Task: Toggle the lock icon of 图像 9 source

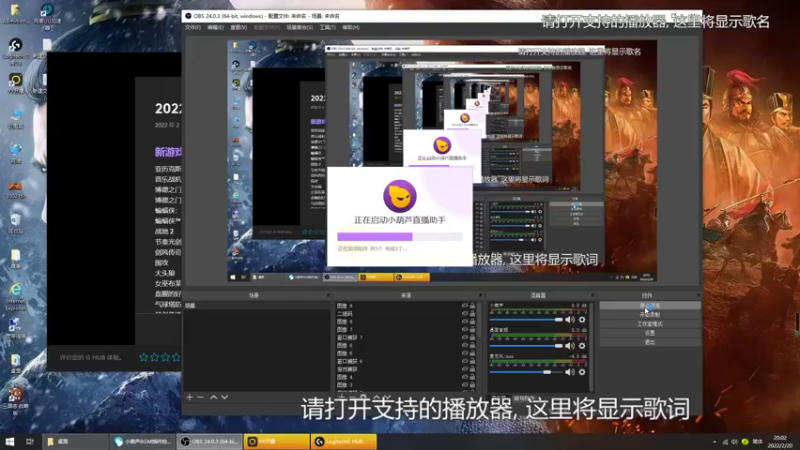Action: point(472,306)
